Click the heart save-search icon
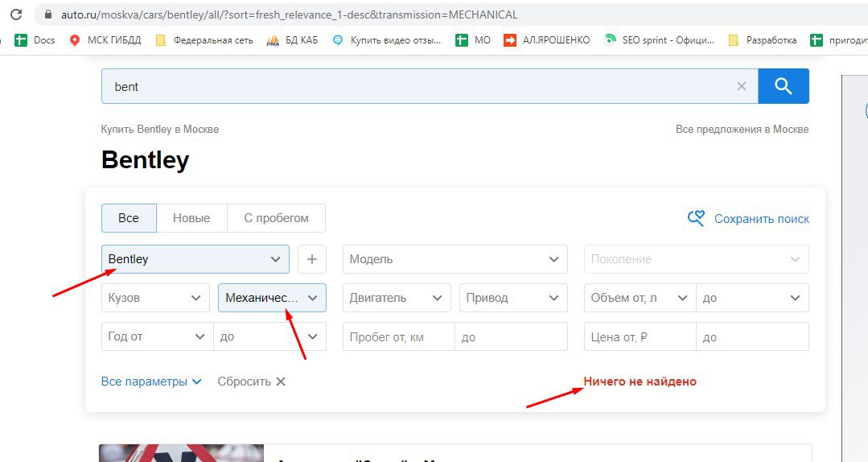This screenshot has width=868, height=462. coord(697,218)
